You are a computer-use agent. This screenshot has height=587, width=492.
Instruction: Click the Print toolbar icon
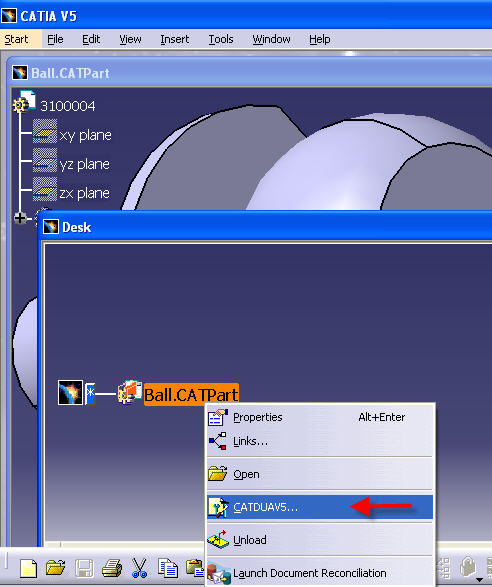point(112,568)
